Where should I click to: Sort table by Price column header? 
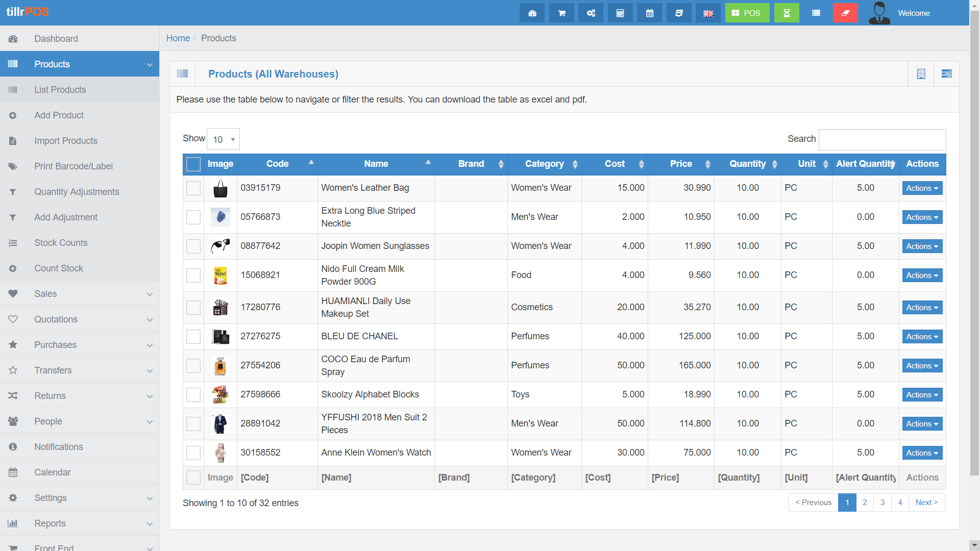click(x=681, y=164)
